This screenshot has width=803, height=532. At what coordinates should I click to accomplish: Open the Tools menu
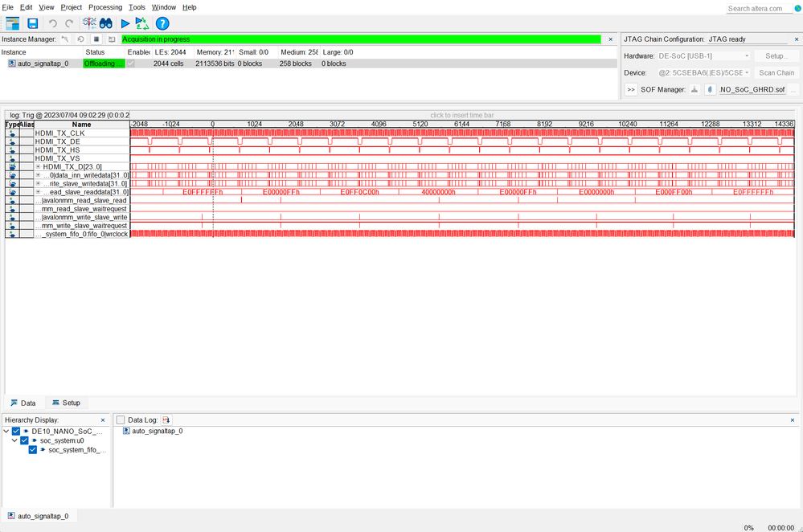coord(137,7)
